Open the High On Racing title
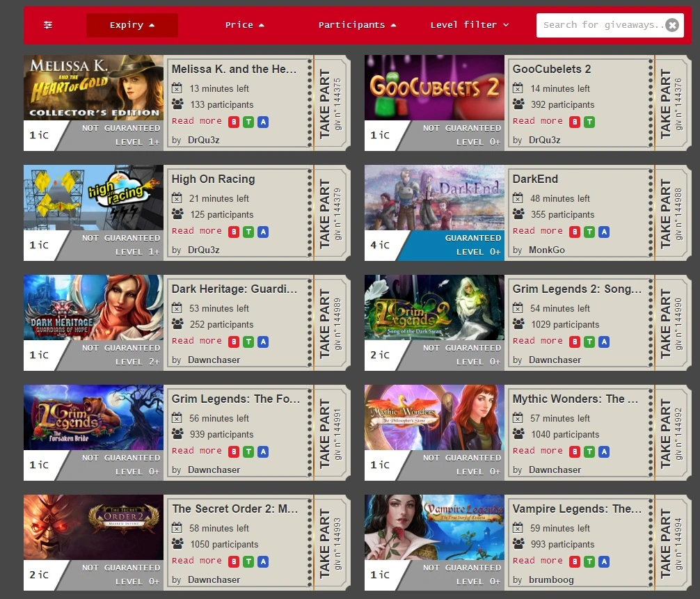 coord(214,179)
